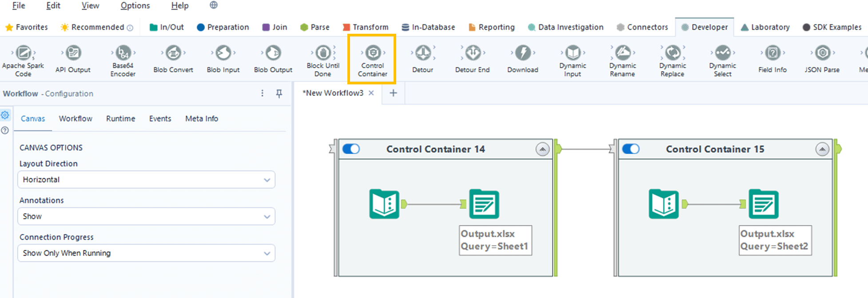The width and height of the screenshot is (868, 298).
Task: Click the configuration gear icon on left sidebar
Action: pos(5,115)
